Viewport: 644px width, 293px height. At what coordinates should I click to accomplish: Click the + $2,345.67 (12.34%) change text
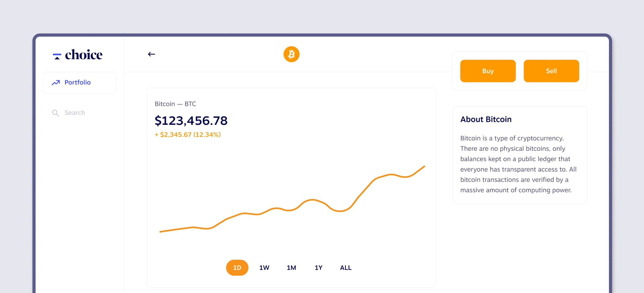click(188, 134)
